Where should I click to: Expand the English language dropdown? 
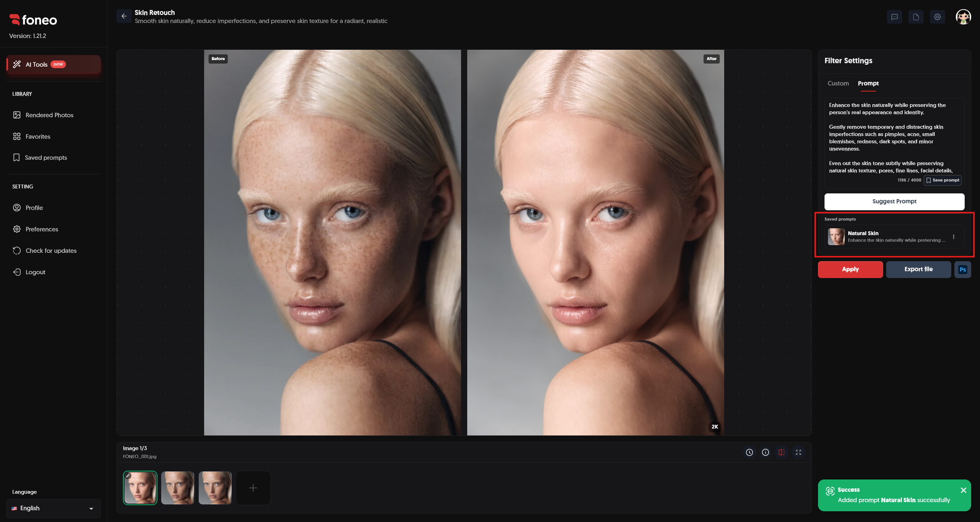(53, 508)
